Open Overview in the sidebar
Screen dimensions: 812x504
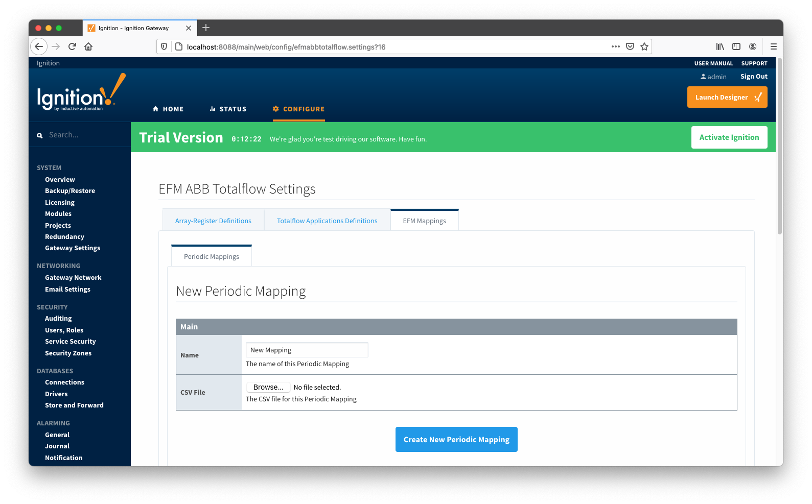point(60,179)
